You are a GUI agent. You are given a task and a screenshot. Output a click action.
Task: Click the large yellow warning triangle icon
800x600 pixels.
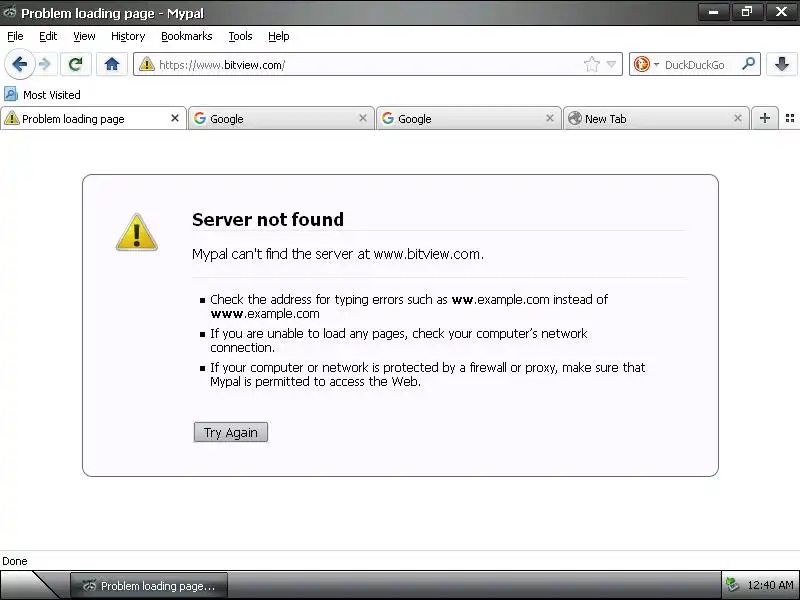coord(136,232)
